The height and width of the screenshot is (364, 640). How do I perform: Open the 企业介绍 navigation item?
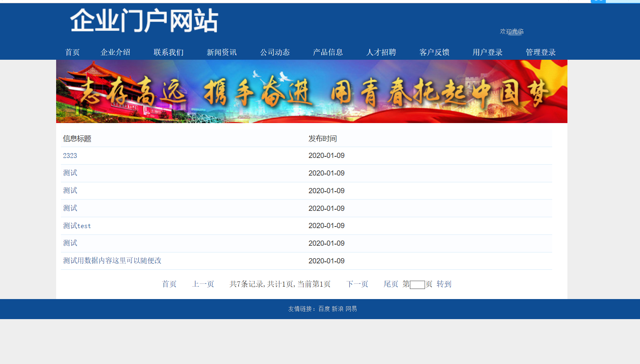coord(115,53)
